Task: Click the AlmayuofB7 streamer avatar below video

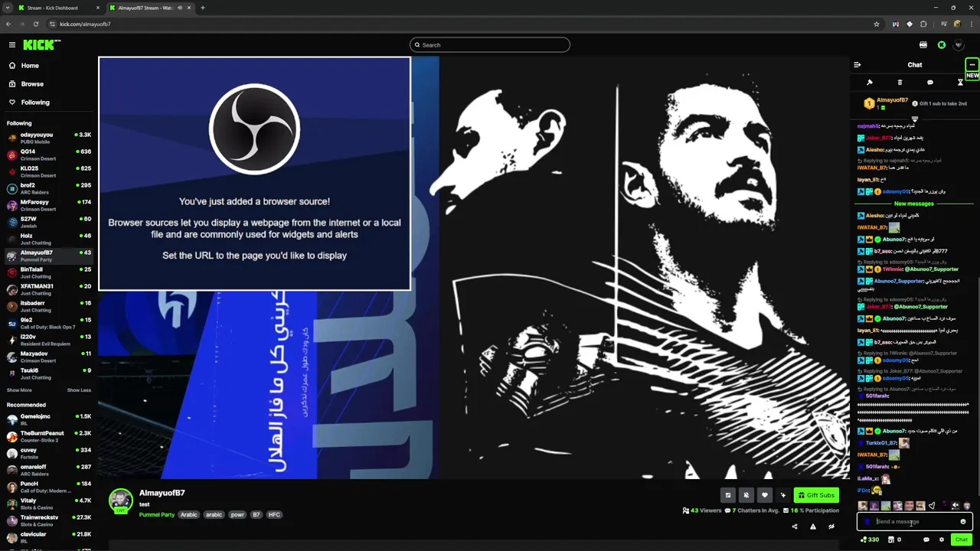Action: tap(120, 500)
